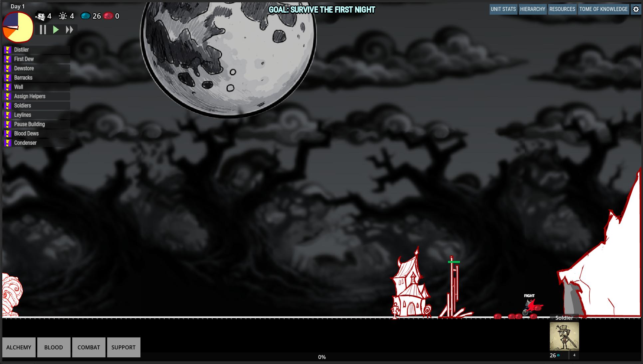Open the Blood build category
The height and width of the screenshot is (364, 643).
(54, 347)
